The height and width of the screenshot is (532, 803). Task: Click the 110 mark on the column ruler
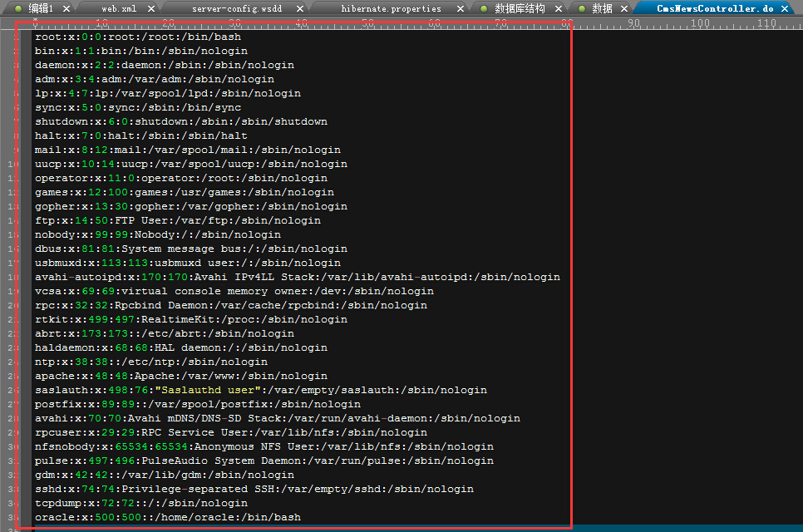point(766,23)
